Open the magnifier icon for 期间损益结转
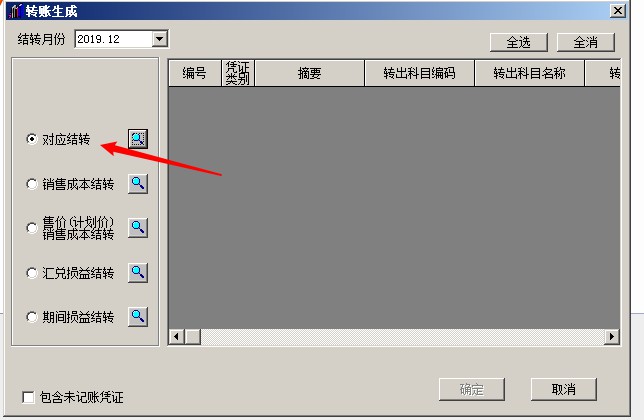The image size is (644, 420). click(x=138, y=317)
